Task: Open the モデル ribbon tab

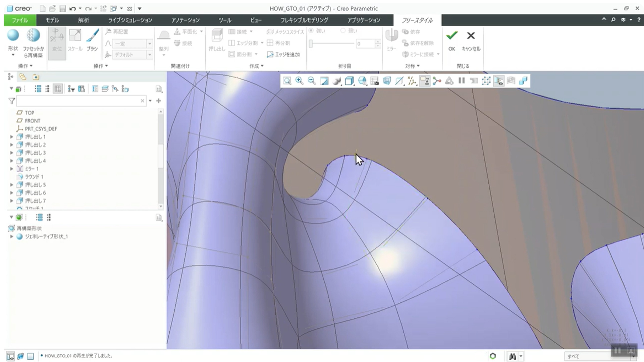Action: [52, 20]
